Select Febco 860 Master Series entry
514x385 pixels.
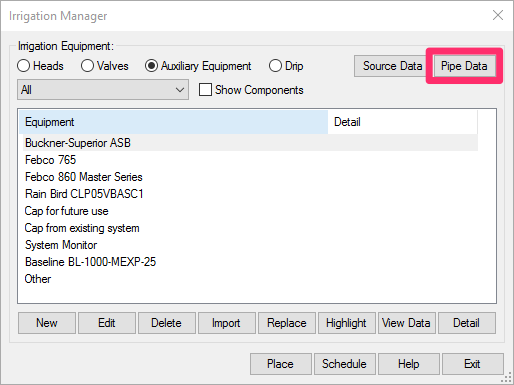251,177
